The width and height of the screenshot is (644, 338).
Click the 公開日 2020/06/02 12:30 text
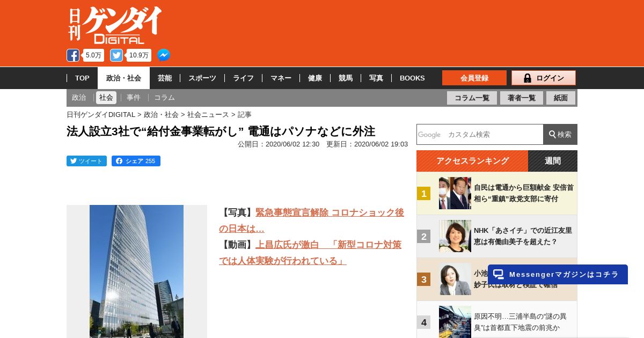[x=279, y=144]
